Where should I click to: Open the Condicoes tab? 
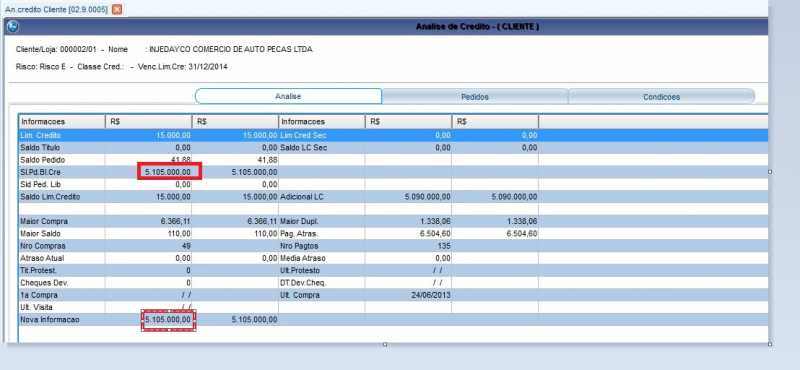pos(661,96)
